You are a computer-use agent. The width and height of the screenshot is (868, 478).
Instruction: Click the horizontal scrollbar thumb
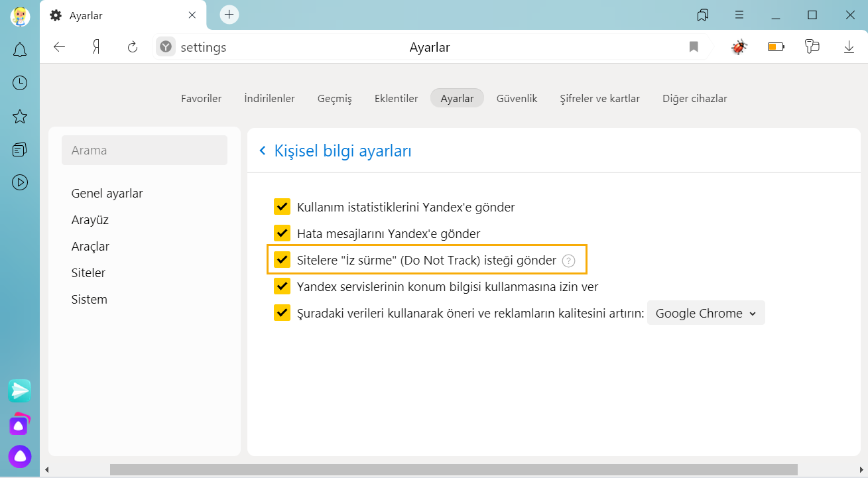454,470
